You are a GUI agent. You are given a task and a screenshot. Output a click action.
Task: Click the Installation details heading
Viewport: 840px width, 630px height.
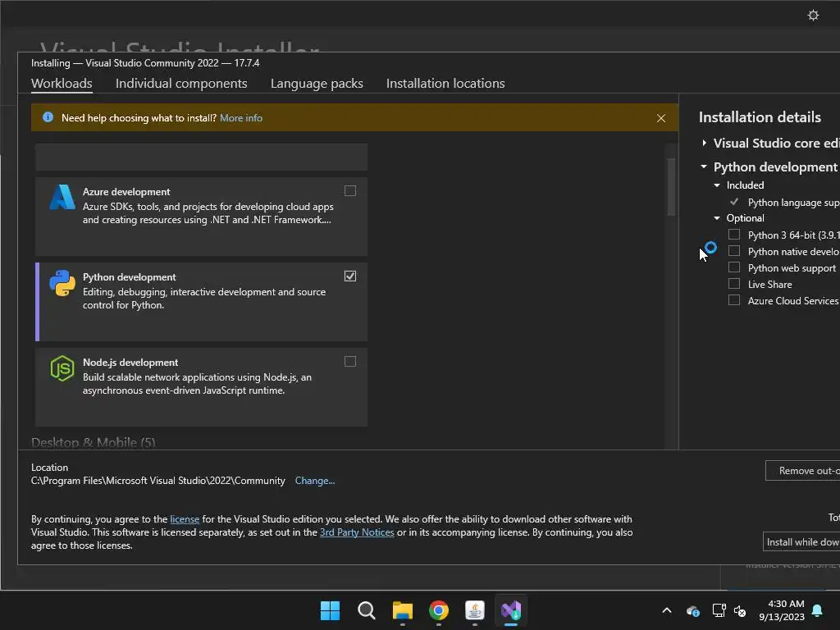[x=760, y=117]
